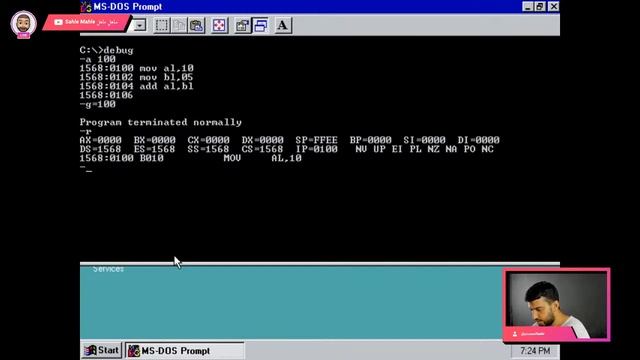Click the MS-DOS Prompt title bar icon
The height and width of the screenshot is (360, 640).
point(86,7)
